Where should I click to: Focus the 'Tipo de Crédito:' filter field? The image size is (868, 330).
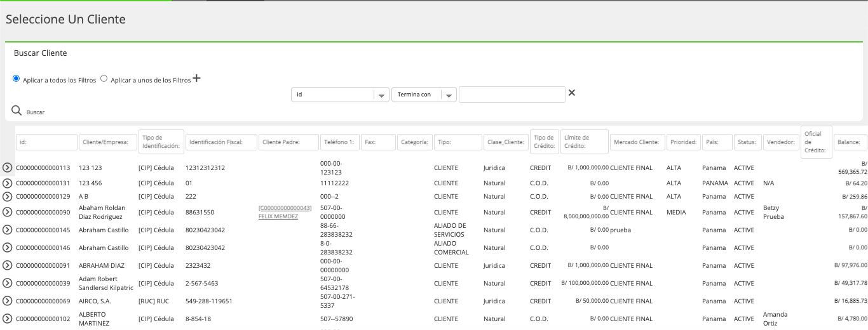pos(545,142)
